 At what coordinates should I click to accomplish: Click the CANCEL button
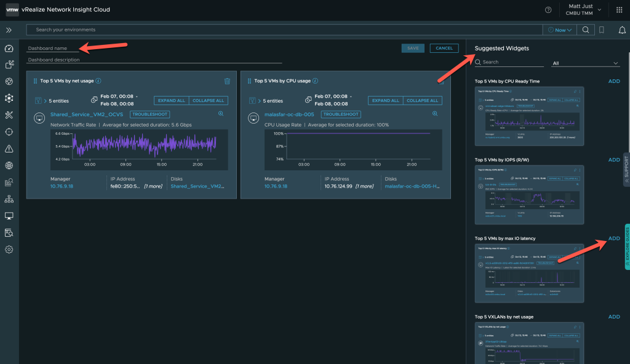click(444, 48)
